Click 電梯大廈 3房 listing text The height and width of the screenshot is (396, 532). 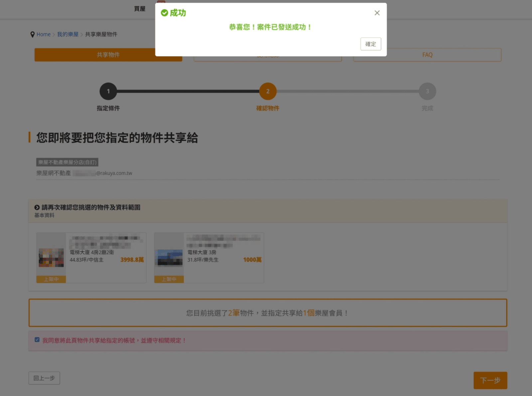202,252
